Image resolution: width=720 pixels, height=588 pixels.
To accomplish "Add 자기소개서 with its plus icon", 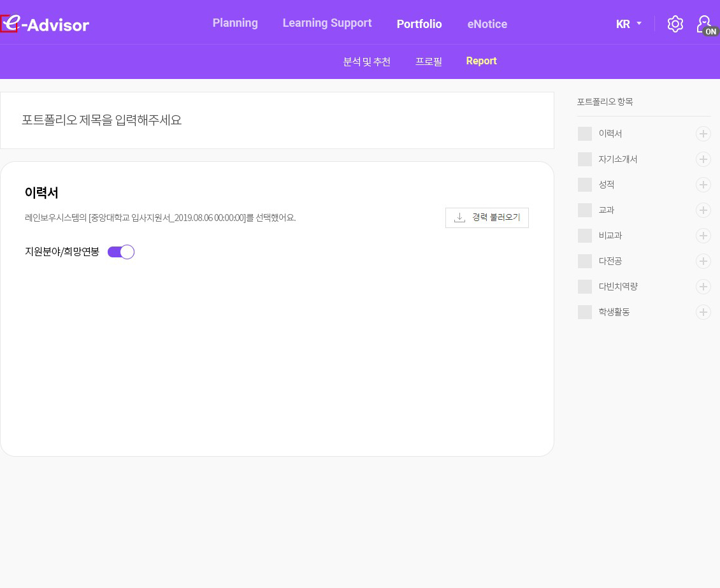I will coord(703,159).
